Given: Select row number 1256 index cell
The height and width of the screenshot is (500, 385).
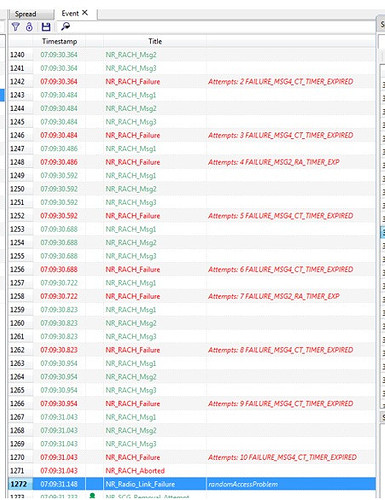Looking at the screenshot, I should (x=17, y=269).
